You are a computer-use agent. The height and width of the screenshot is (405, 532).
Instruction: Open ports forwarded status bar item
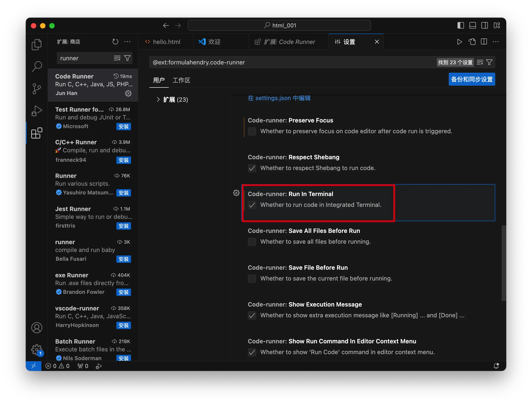[x=83, y=366]
